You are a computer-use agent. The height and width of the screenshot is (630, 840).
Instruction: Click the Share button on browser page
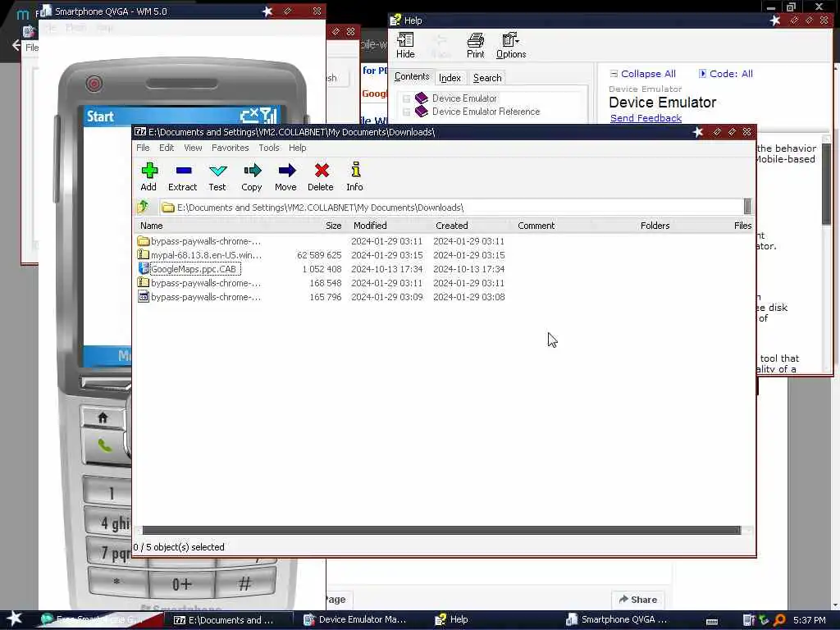point(637,600)
